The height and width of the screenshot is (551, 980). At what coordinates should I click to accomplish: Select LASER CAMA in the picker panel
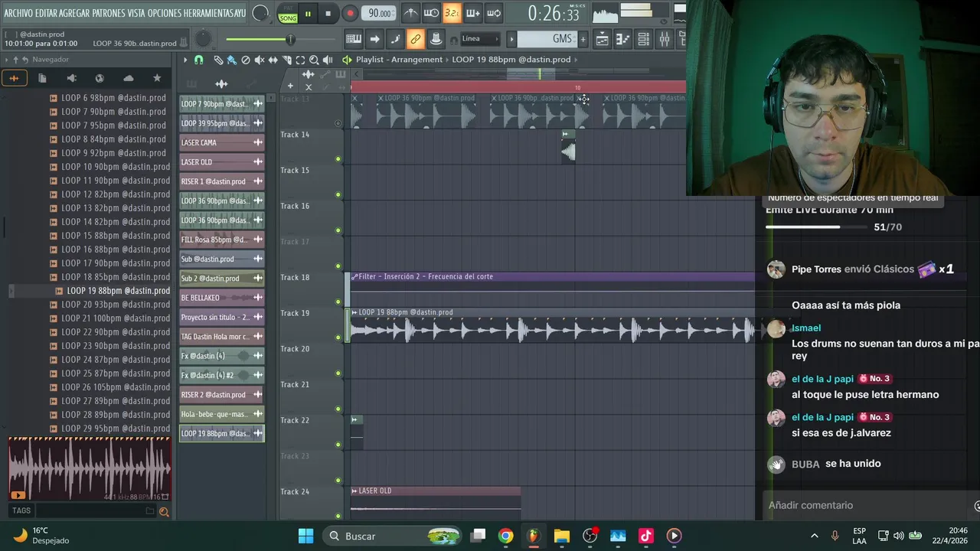(221, 142)
